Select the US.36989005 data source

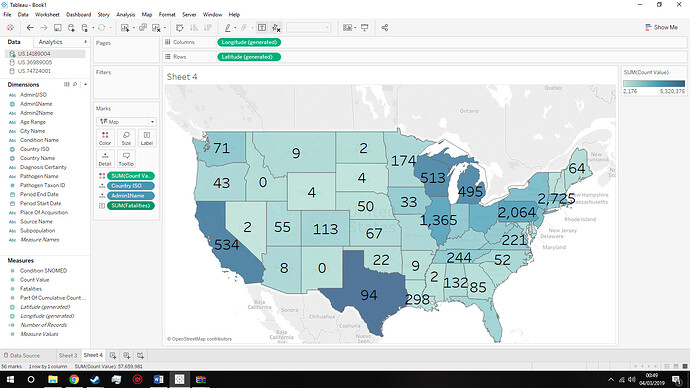pos(35,62)
